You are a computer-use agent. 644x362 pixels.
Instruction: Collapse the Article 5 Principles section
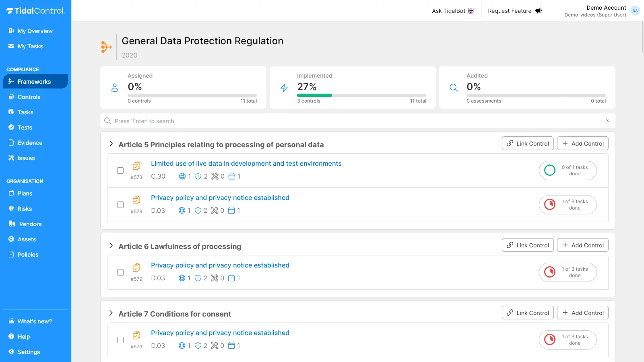pyautogui.click(x=111, y=144)
